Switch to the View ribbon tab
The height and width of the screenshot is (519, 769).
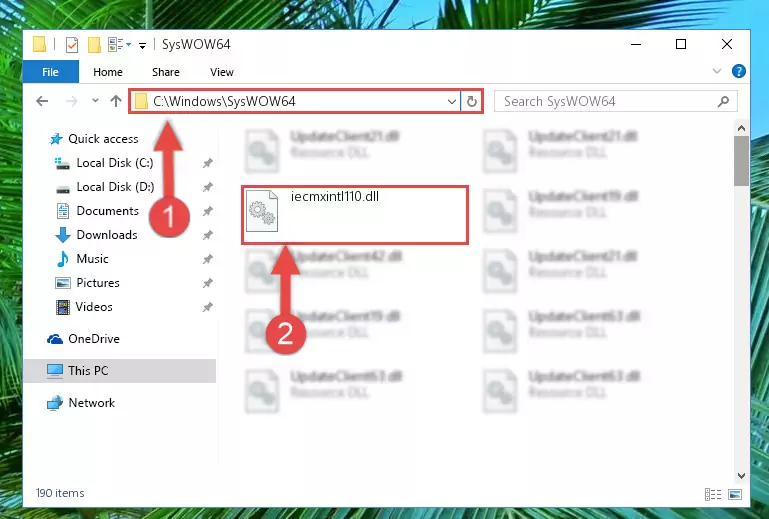click(x=222, y=72)
